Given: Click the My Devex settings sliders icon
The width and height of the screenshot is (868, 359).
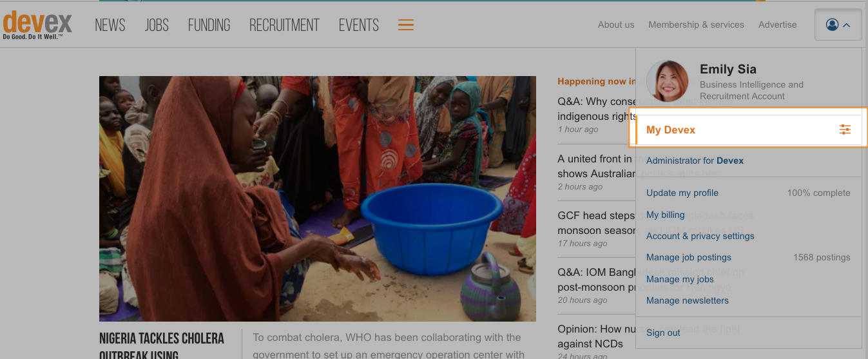Looking at the screenshot, I should pyautogui.click(x=845, y=130).
